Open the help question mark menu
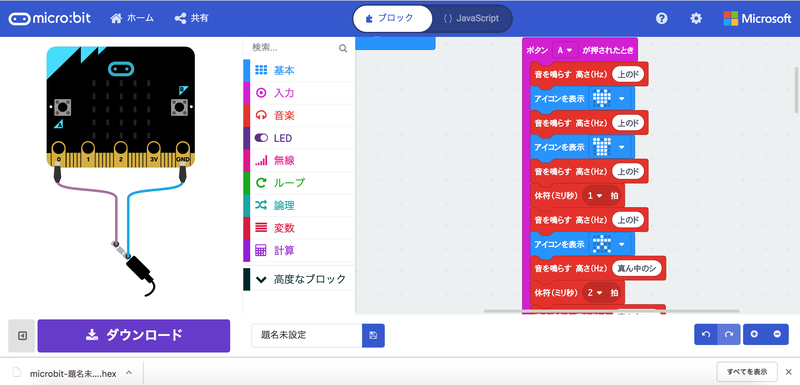The image size is (800, 385). pos(662,19)
